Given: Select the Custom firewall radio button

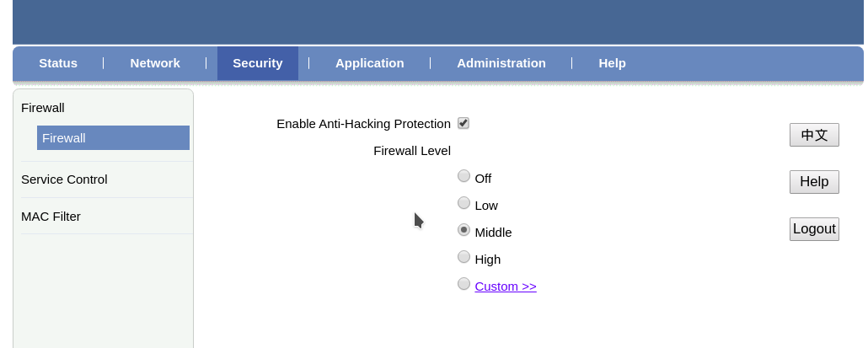Looking at the screenshot, I should tap(463, 284).
